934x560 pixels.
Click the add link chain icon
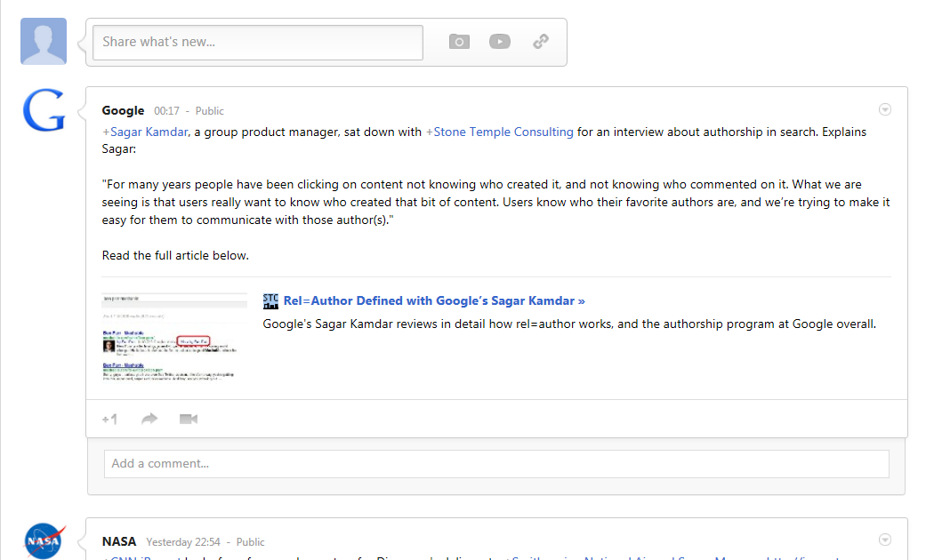tap(541, 42)
